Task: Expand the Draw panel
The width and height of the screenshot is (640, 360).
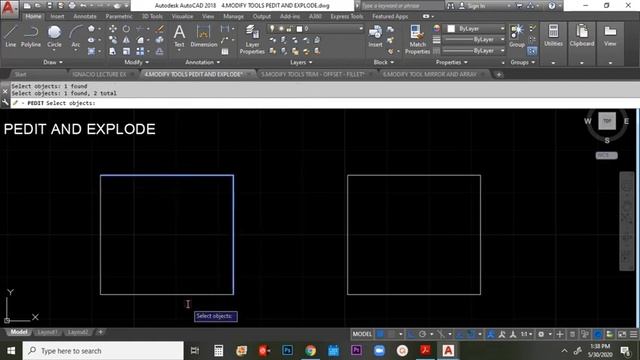Action: tap(53, 62)
